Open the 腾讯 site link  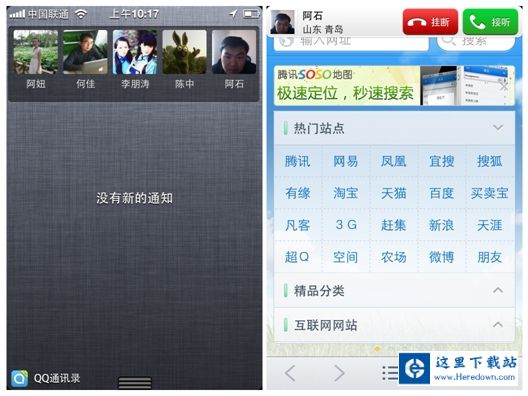coord(297,161)
